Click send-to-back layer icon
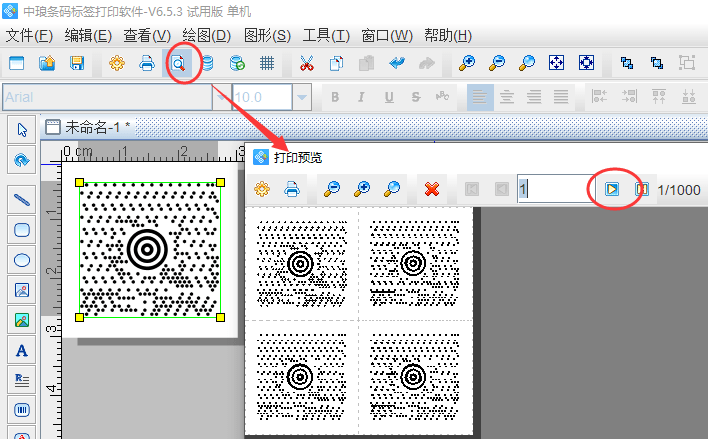This screenshot has height=439, width=708. [657, 63]
